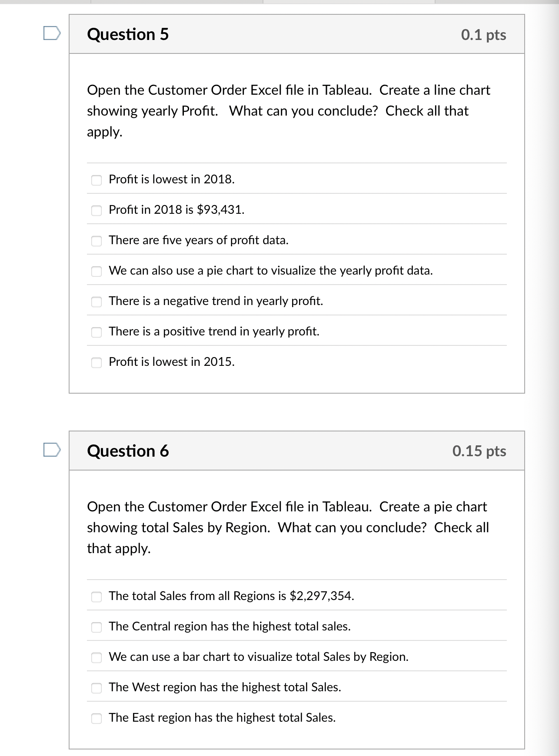The width and height of the screenshot is (559, 756).
Task: Check 'Profit in 2018 is $93,431'
Action: (x=96, y=211)
